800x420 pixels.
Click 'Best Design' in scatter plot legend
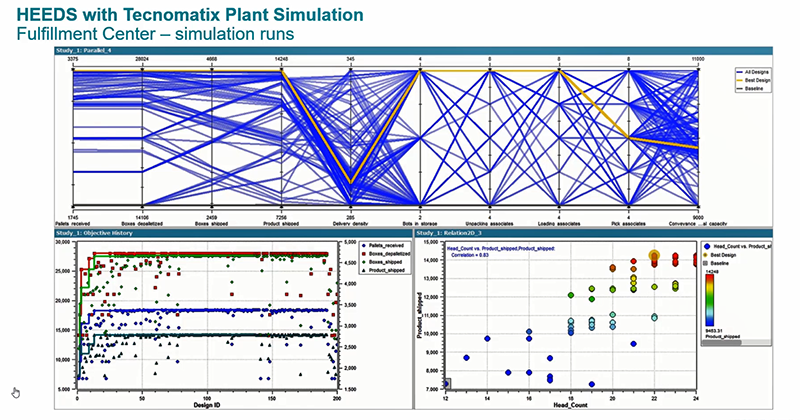tap(723, 255)
